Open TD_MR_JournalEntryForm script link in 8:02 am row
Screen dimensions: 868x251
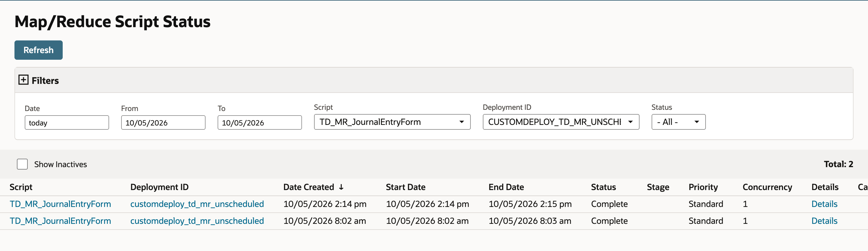(60, 221)
